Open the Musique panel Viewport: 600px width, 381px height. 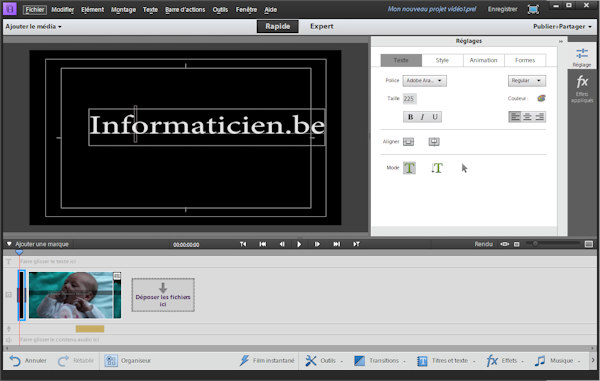coord(558,361)
